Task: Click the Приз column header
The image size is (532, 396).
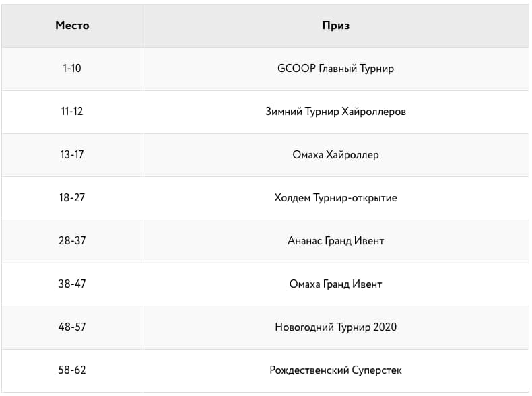Action: pyautogui.click(x=336, y=26)
